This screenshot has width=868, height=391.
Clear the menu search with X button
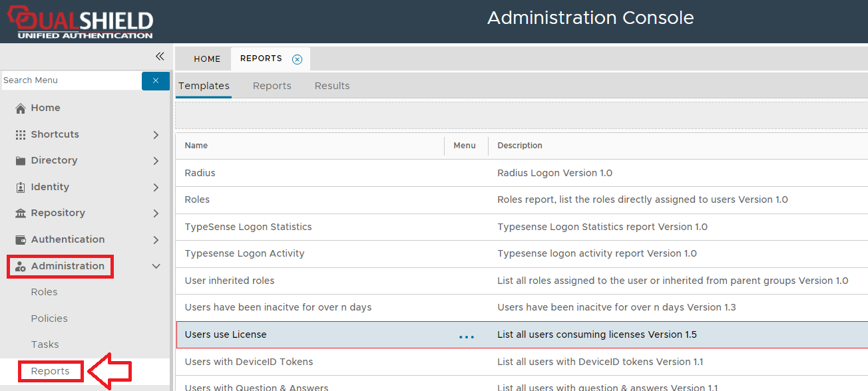click(155, 80)
